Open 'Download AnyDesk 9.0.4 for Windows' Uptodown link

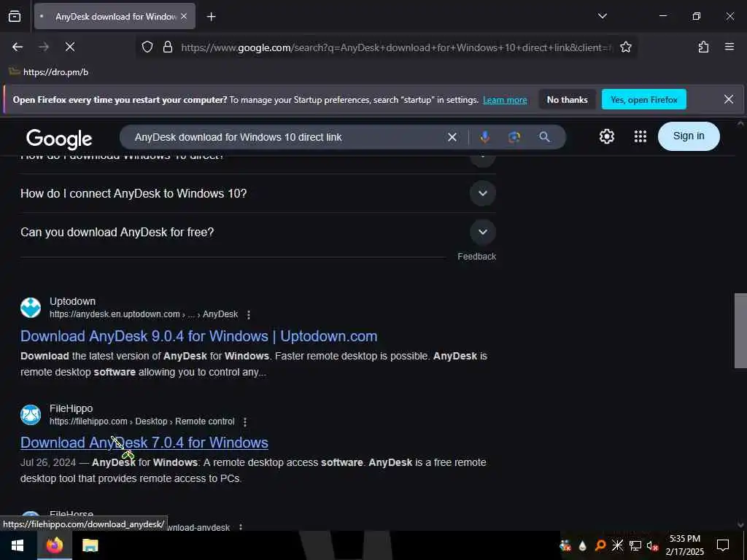point(198,336)
